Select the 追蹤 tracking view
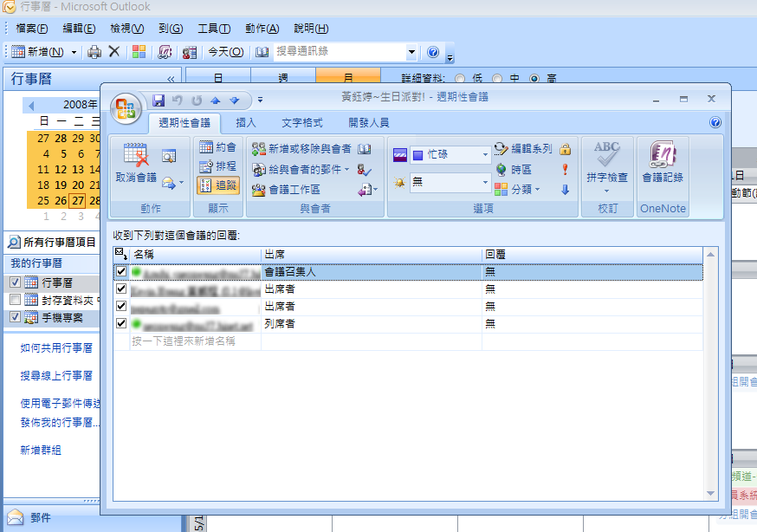This screenshot has height=532, width=757. click(x=218, y=185)
